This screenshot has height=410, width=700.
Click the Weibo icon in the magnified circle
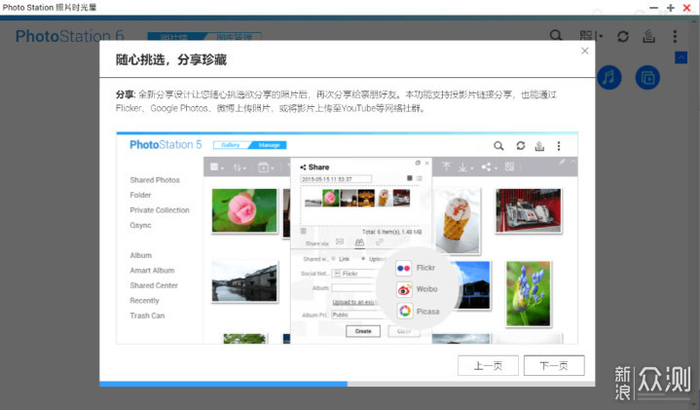coord(404,289)
